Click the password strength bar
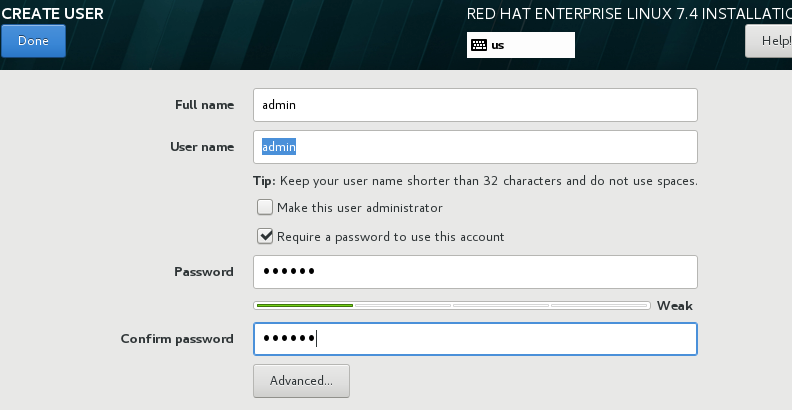Viewport: 792px width, 410px height. coord(452,305)
